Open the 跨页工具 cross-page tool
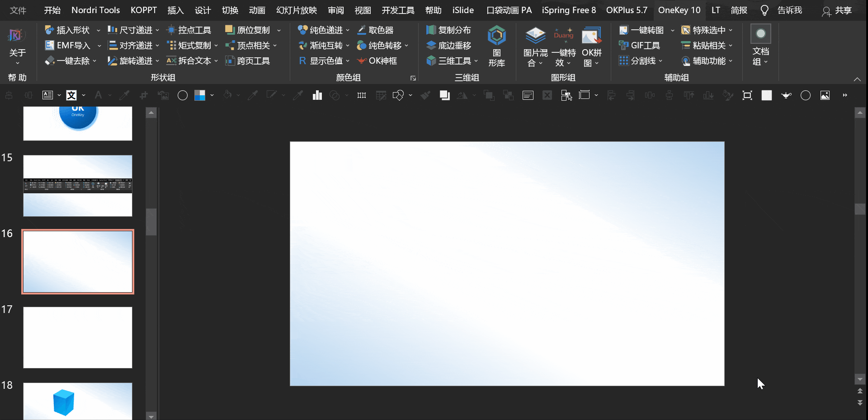 coord(248,61)
